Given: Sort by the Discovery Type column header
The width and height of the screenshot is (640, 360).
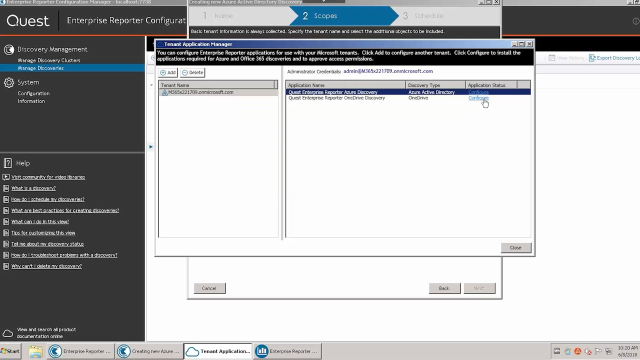Looking at the screenshot, I should coord(435,85).
